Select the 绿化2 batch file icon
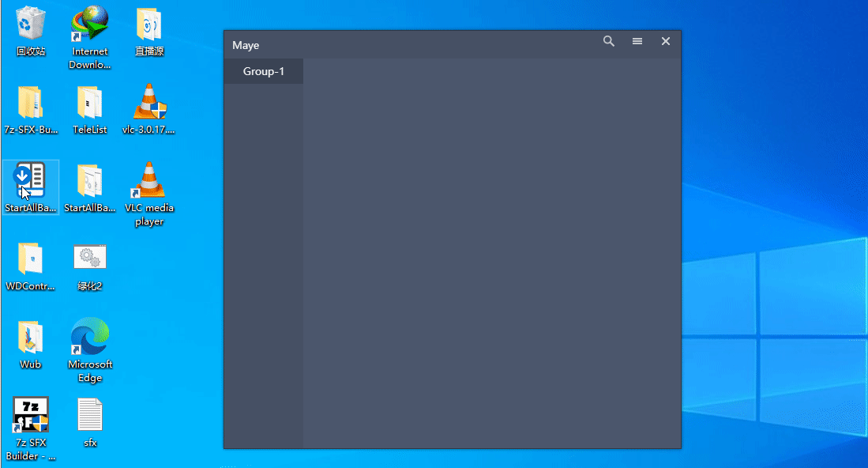This screenshot has height=468, width=868. pyautogui.click(x=90, y=266)
